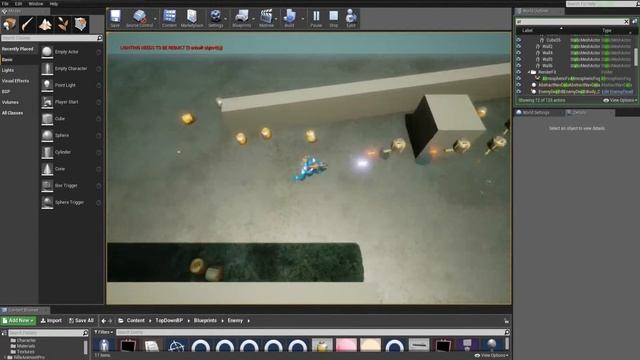640x360 pixels.
Task: Open the Matinee toolbar icon
Action: tap(266, 19)
